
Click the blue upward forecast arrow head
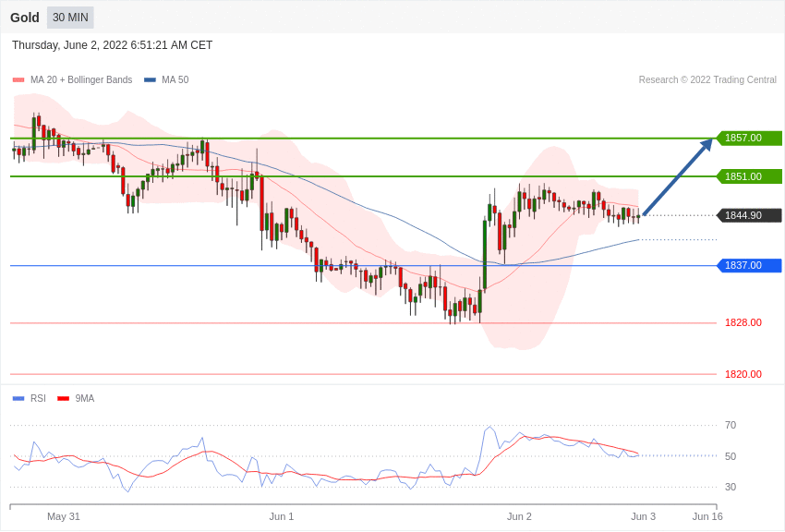tap(706, 145)
